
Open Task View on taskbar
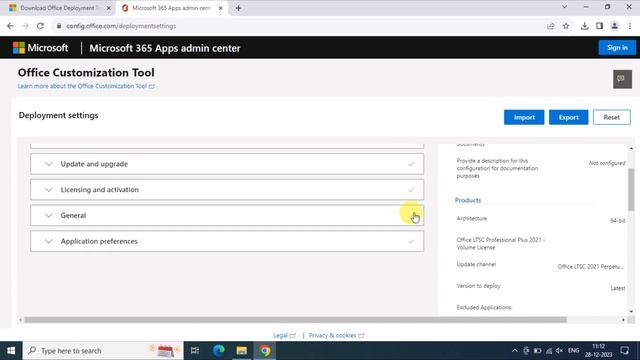tap(195, 351)
